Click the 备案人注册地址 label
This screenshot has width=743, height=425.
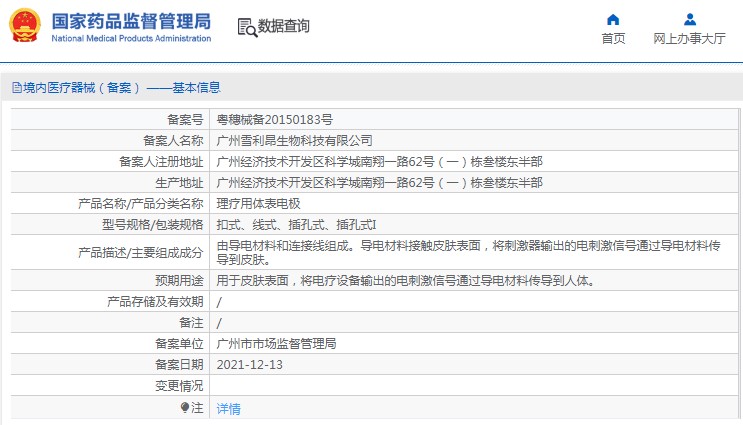coord(161,162)
